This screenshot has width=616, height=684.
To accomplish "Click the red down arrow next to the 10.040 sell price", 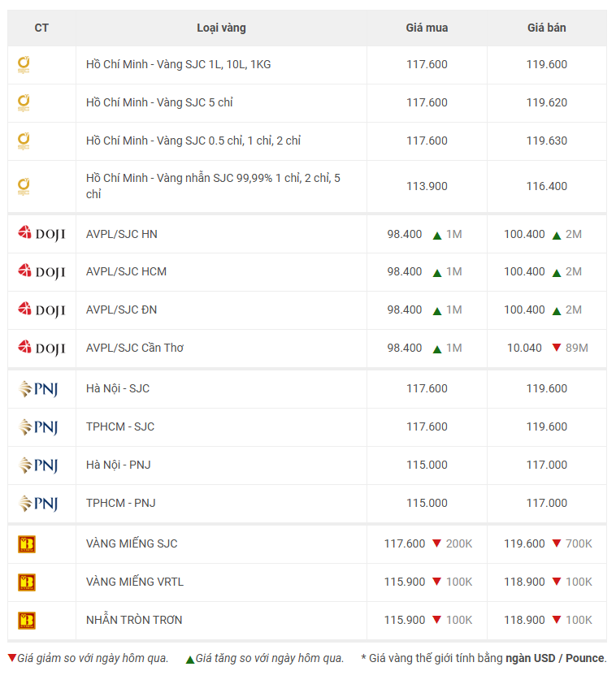I will point(556,347).
